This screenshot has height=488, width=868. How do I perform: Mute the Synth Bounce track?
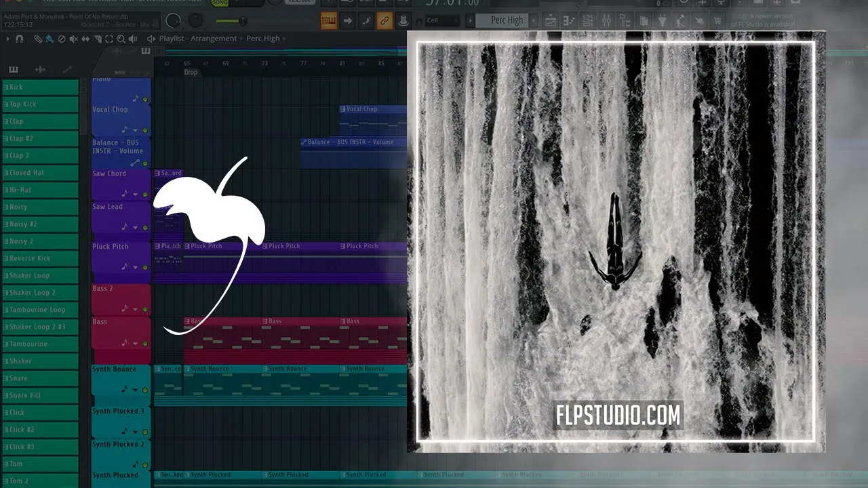(x=145, y=390)
